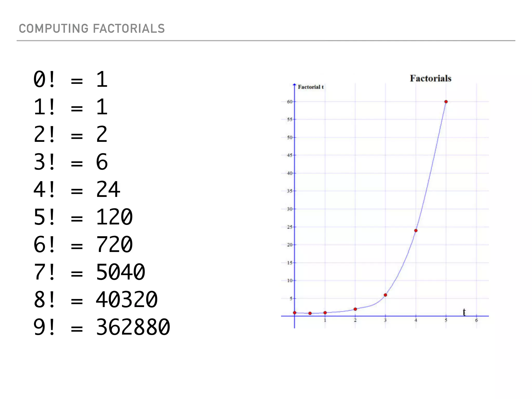Click the y-axis tick label '20'
This screenshot has width=532, height=399.
tap(289, 245)
